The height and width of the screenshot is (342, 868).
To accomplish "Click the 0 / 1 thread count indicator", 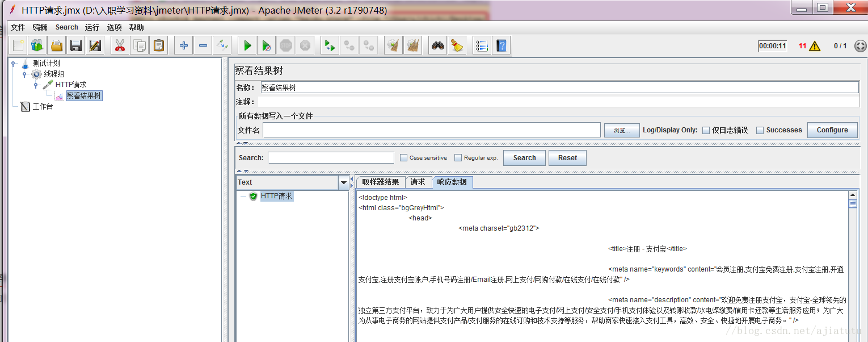I will tap(840, 46).
